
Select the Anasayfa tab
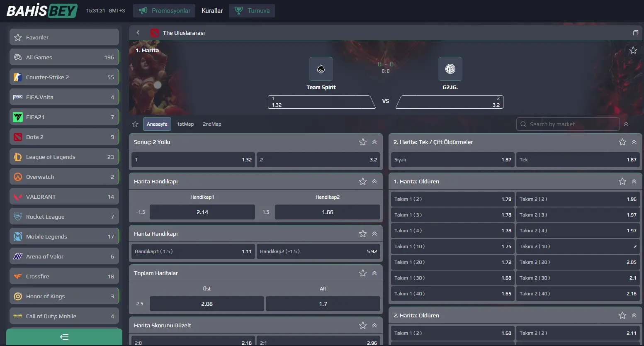pos(157,124)
